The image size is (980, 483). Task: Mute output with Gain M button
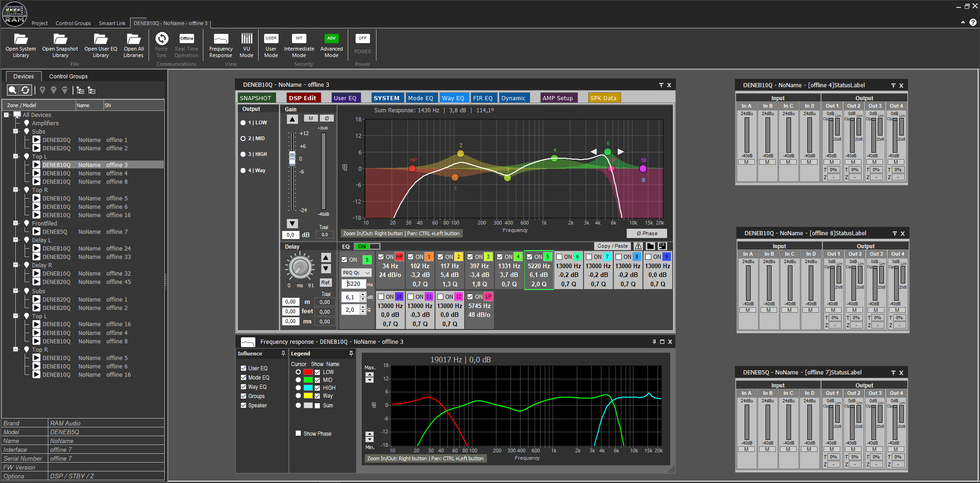point(311,118)
